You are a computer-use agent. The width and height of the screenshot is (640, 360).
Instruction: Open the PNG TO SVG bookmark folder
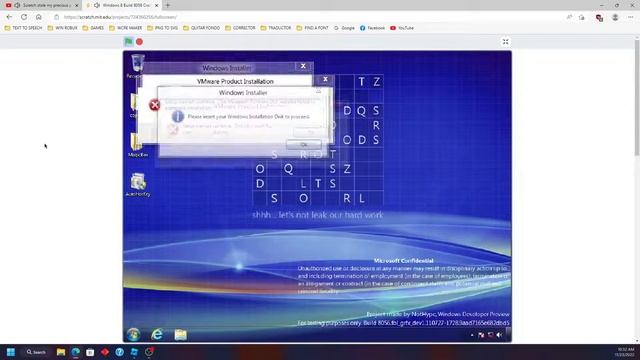tap(162, 28)
